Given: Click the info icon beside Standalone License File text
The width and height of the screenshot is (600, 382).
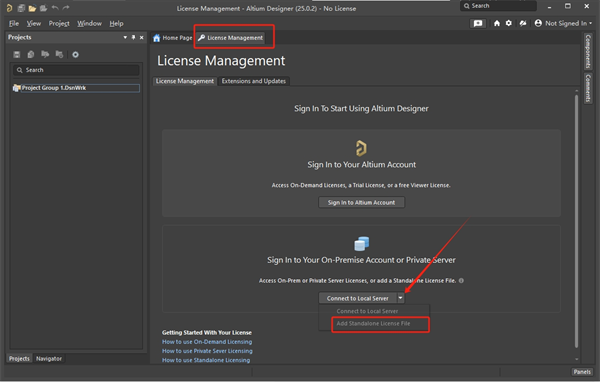Looking at the screenshot, I should tap(461, 281).
